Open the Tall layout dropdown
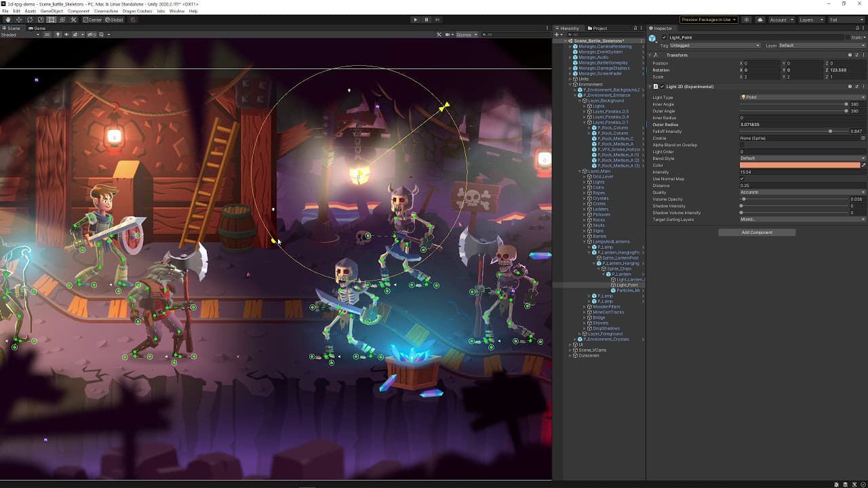The height and width of the screenshot is (488, 868). coord(846,20)
